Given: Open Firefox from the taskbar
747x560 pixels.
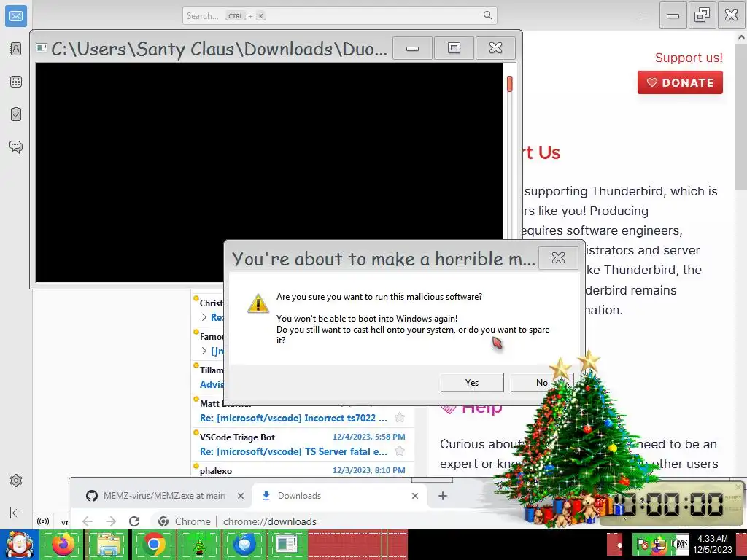Looking at the screenshot, I should click(63, 545).
